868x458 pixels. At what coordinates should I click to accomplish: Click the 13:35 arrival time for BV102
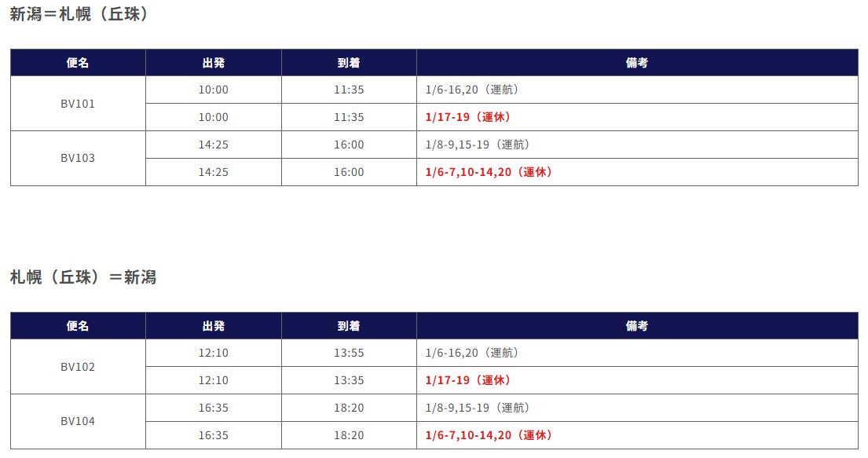pos(349,380)
